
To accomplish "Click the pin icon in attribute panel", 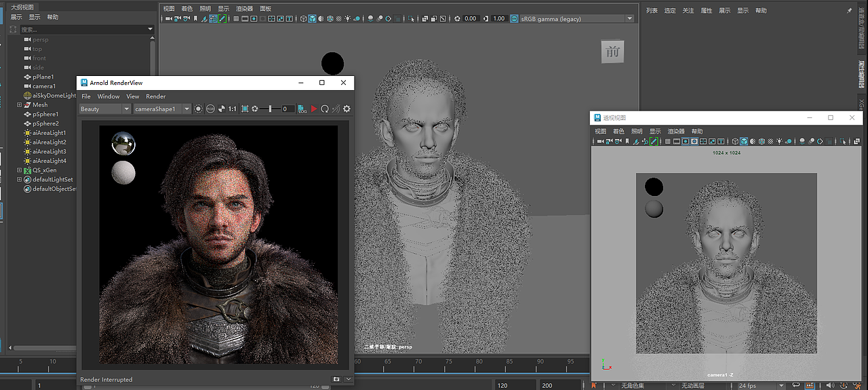I will pyautogui.click(x=850, y=11).
